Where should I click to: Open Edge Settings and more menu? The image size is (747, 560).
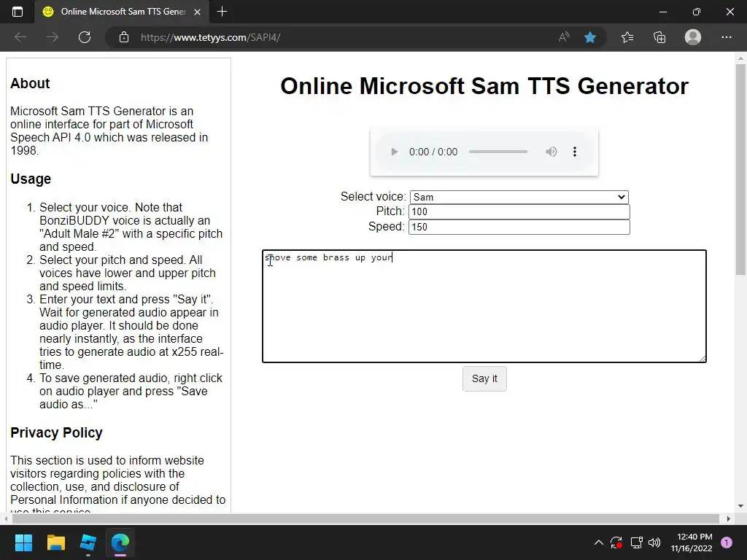pyautogui.click(x=727, y=37)
